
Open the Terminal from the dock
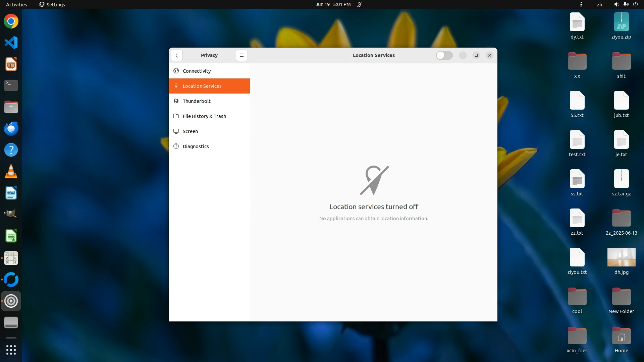(11, 85)
